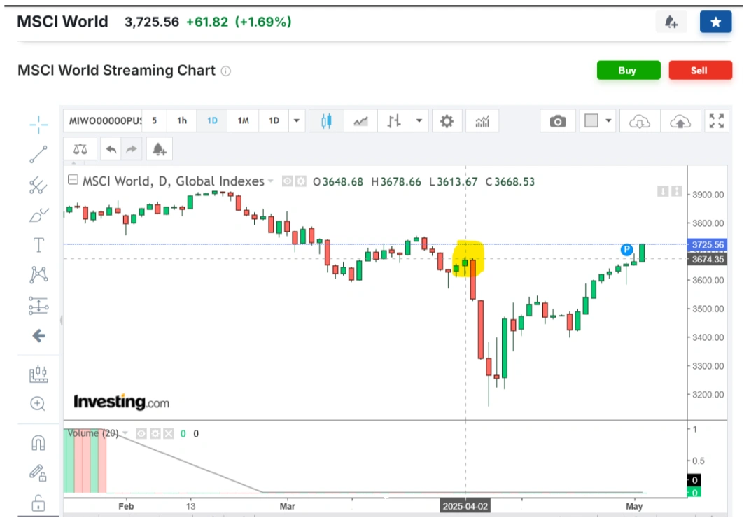Screen dimensions: 756x532
Task: Select the long position prediction tool
Action: click(38, 305)
